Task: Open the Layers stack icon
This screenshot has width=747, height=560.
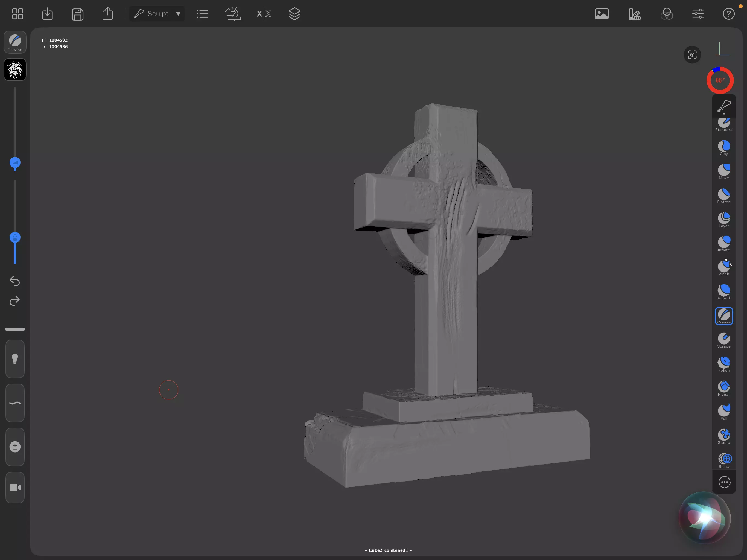Action: coord(294,14)
